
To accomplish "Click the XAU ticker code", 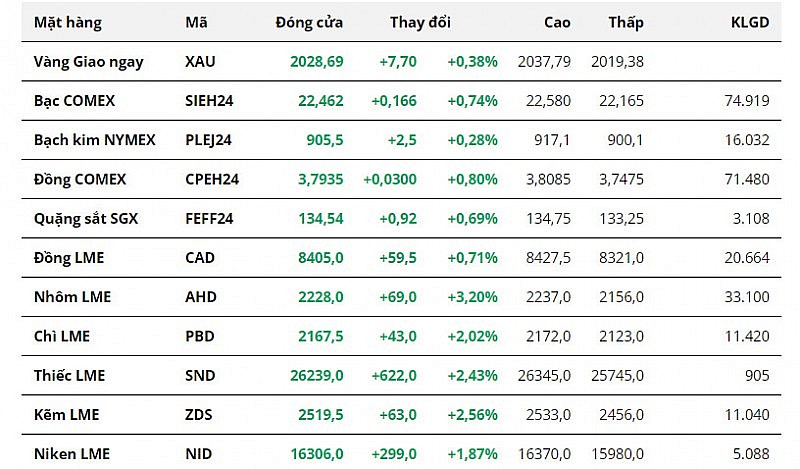I will coord(200,62).
